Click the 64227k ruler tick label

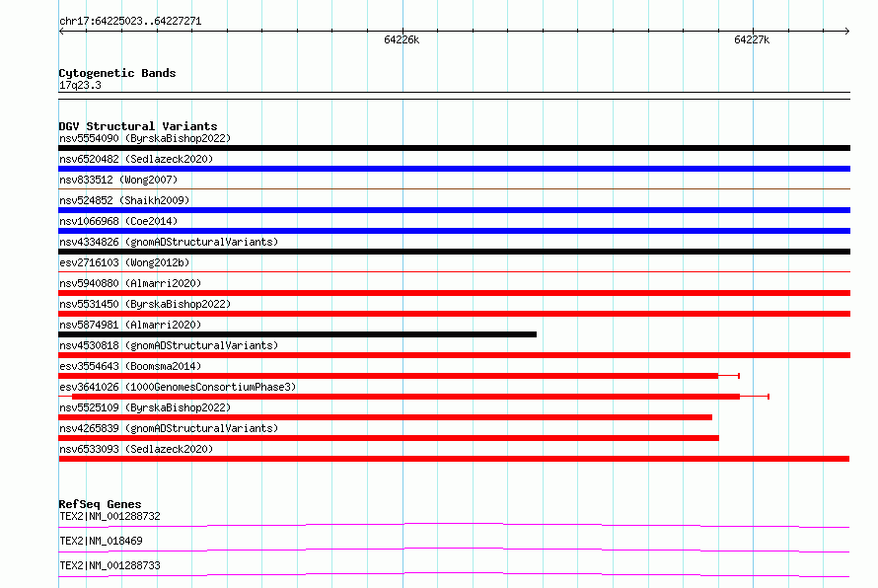pos(752,39)
